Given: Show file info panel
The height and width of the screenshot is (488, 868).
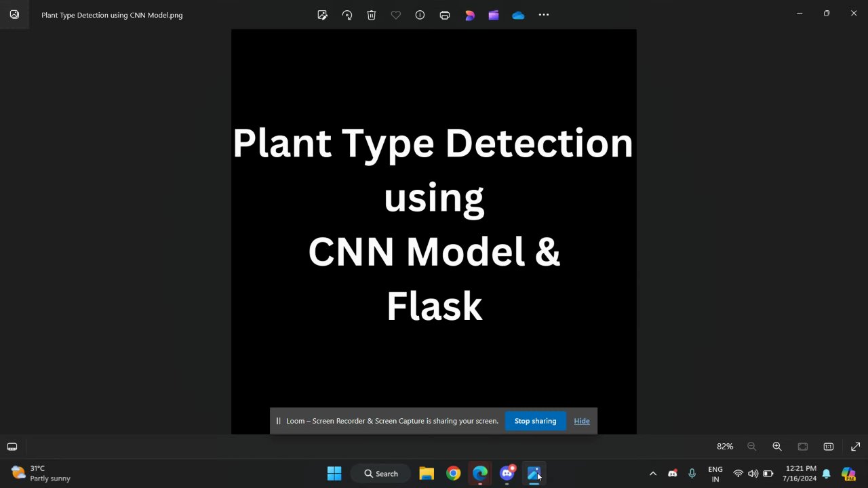Looking at the screenshot, I should coord(420,15).
